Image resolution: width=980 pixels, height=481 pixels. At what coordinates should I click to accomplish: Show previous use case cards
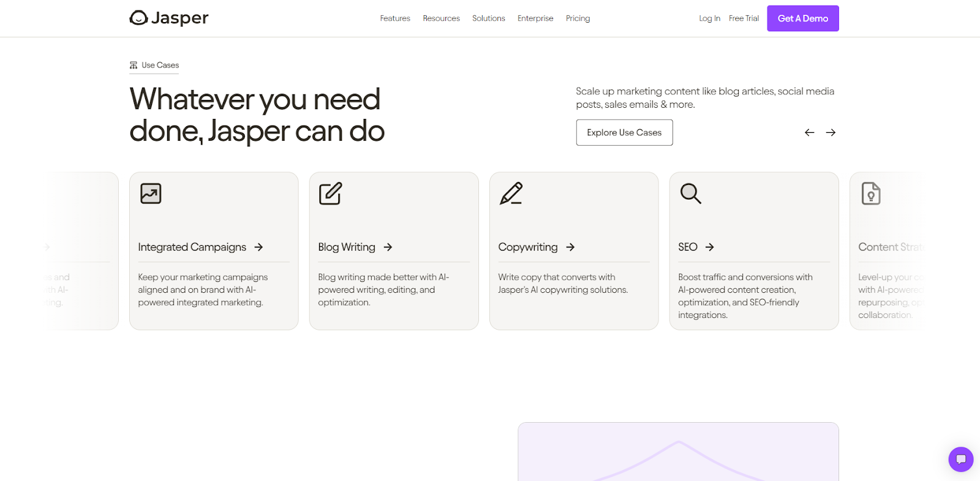point(810,132)
